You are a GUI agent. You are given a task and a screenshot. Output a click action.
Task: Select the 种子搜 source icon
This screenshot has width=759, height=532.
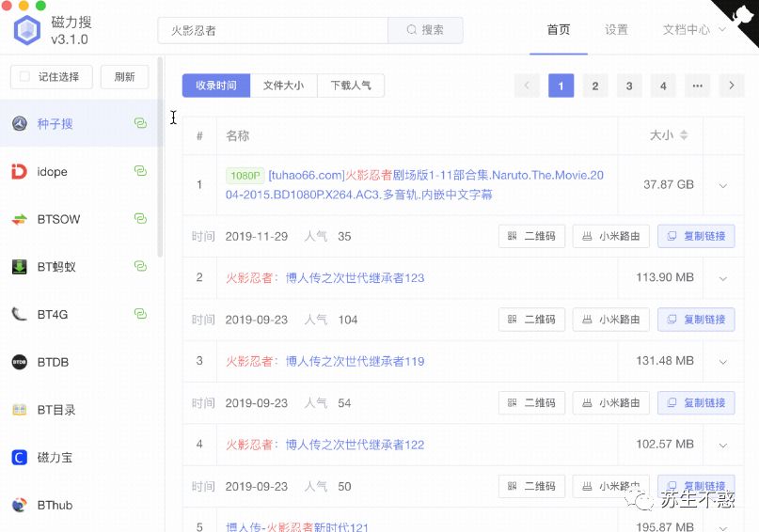[20, 124]
